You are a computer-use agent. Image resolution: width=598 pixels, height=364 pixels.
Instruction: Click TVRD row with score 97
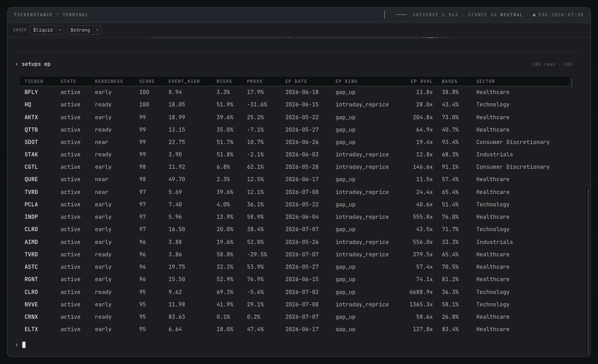coord(295,192)
